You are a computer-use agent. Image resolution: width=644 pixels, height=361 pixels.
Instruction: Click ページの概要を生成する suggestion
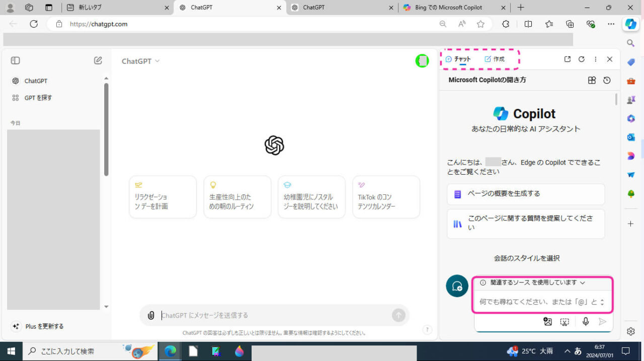tap(526, 194)
